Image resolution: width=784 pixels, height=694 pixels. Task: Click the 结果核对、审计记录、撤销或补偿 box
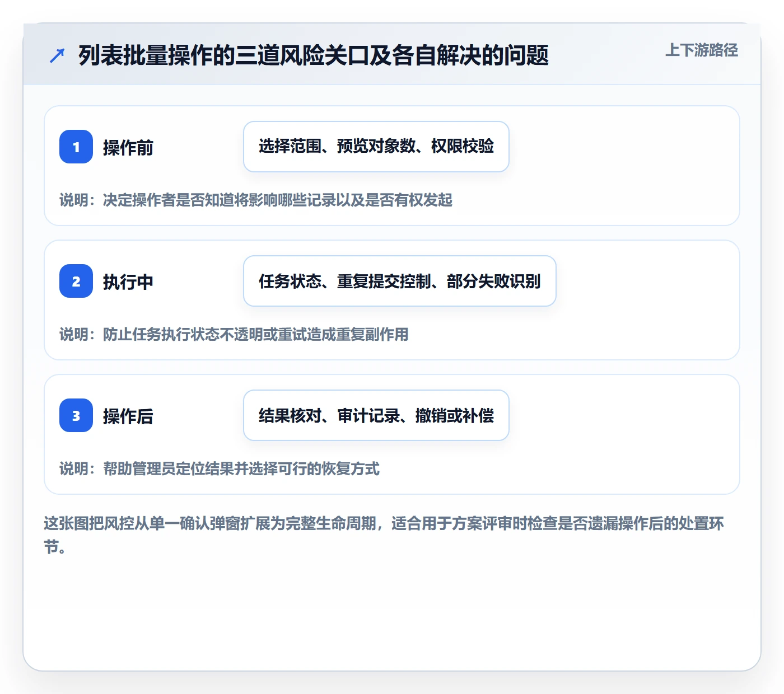(x=376, y=415)
